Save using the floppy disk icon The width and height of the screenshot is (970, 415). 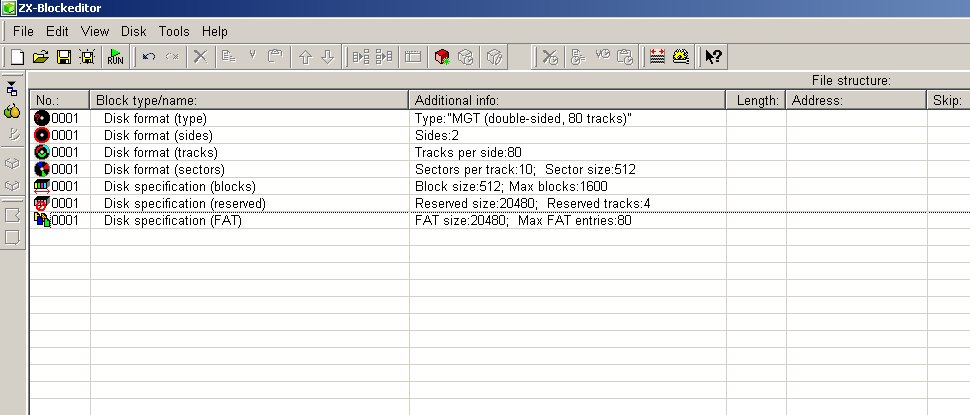coord(64,58)
